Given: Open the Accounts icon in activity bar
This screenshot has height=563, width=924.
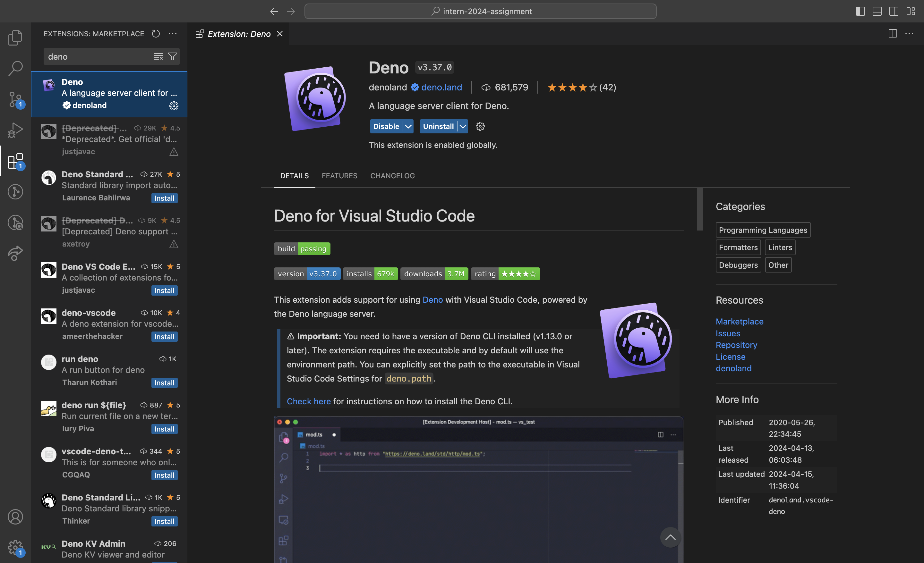Looking at the screenshot, I should 15,517.
